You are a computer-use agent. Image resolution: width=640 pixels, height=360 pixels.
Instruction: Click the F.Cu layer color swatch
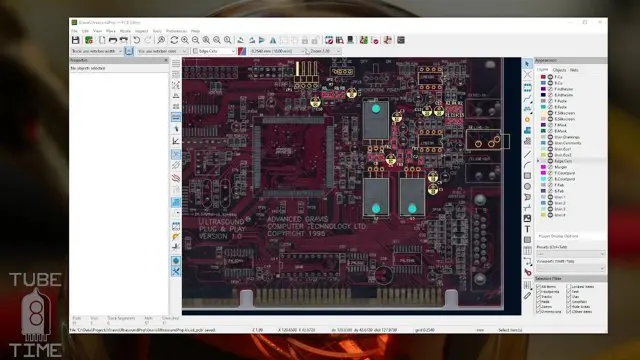click(543, 77)
